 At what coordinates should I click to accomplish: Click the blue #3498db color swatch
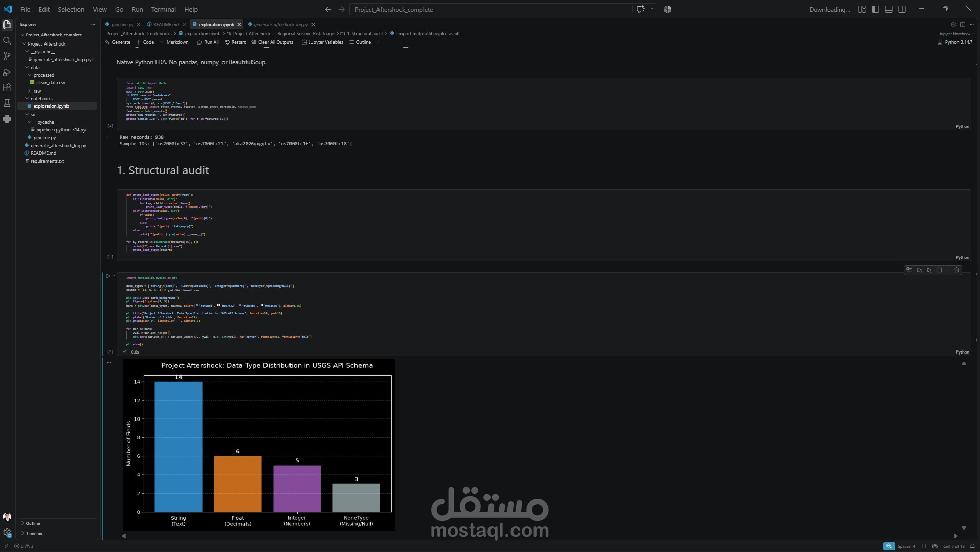tap(197, 305)
